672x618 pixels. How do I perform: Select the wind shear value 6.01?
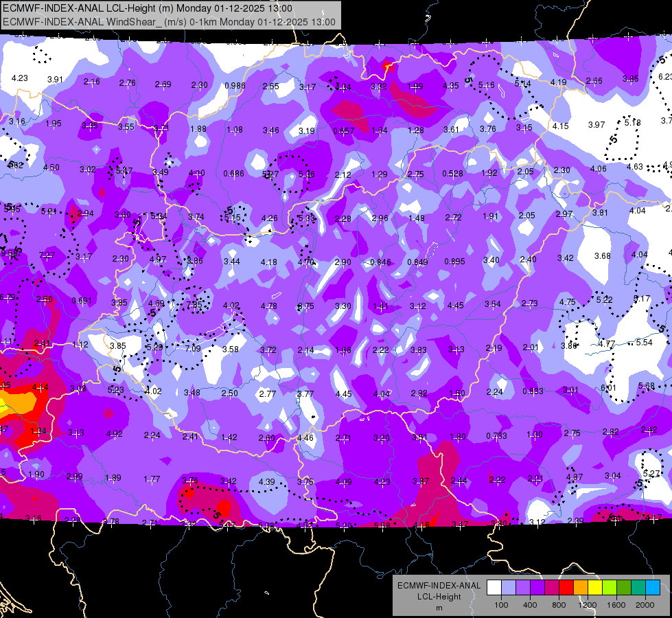[x=608, y=388]
